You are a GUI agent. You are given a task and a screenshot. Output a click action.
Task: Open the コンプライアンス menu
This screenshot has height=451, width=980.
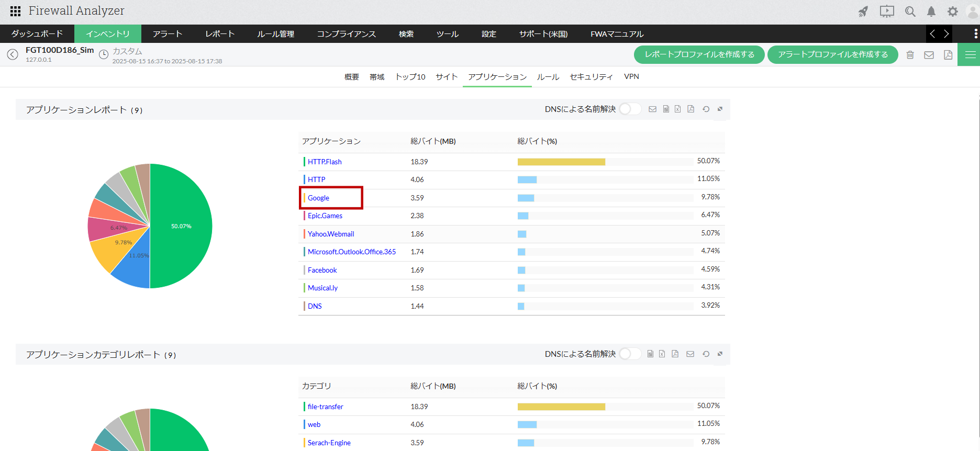click(x=346, y=34)
